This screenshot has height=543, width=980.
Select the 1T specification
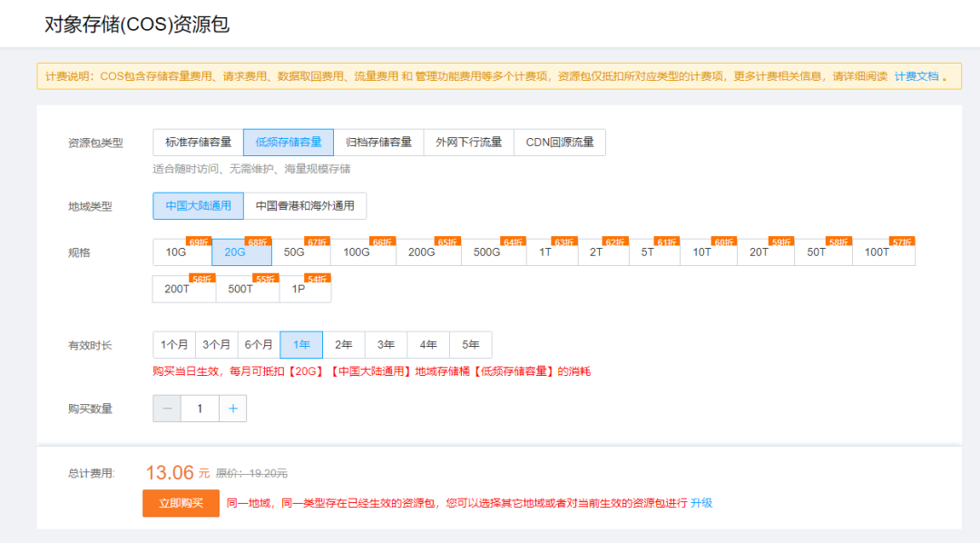click(552, 252)
